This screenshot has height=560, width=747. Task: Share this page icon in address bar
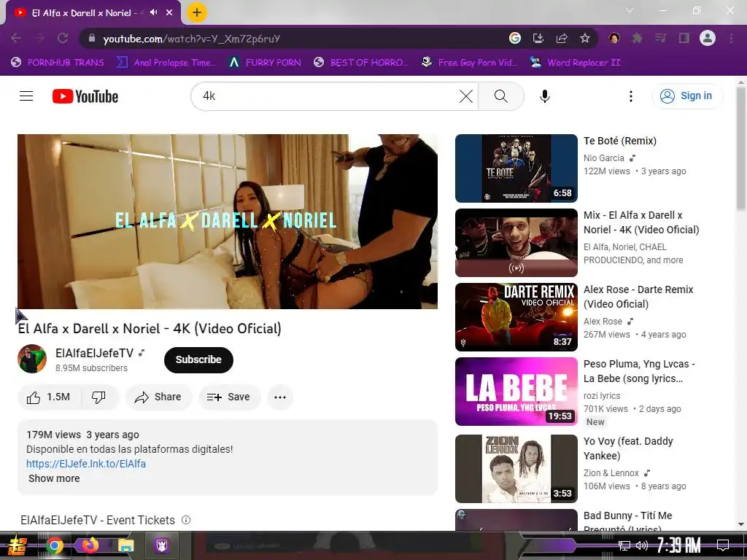click(562, 38)
